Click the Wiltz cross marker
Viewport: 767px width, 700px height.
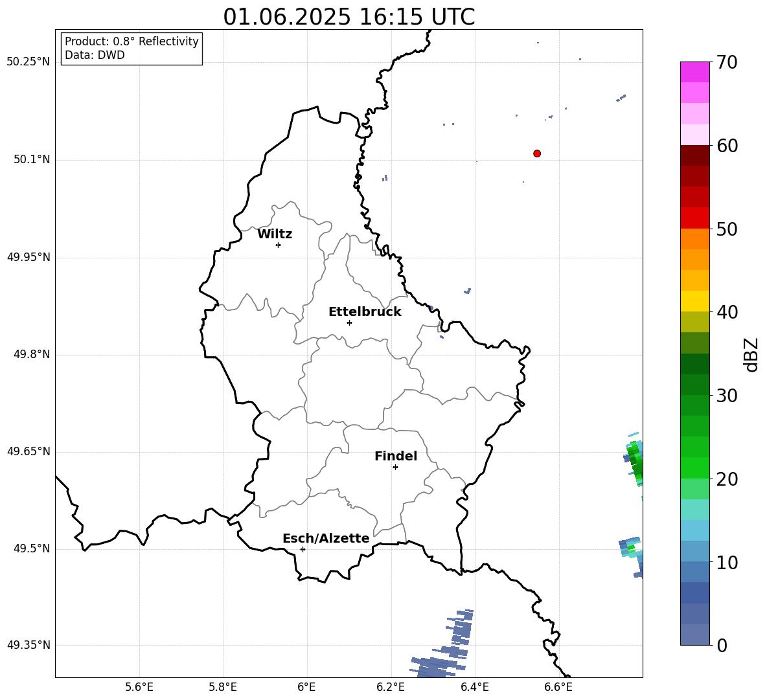(x=279, y=245)
